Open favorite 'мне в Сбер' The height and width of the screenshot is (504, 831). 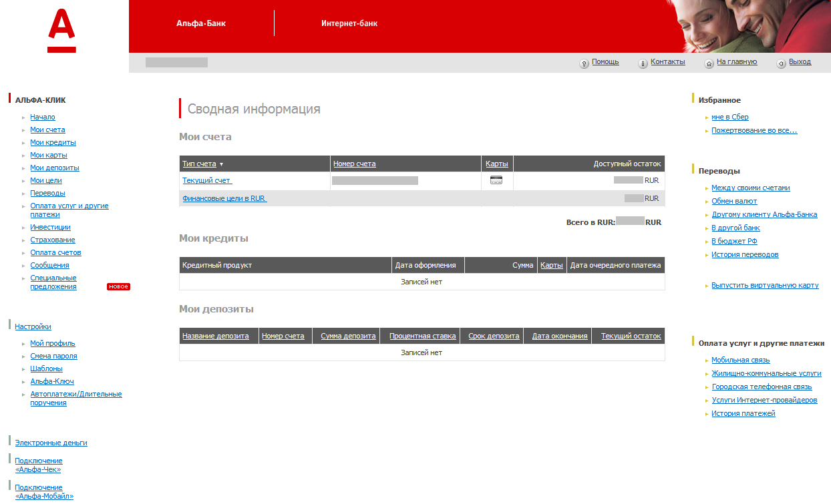[730, 117]
